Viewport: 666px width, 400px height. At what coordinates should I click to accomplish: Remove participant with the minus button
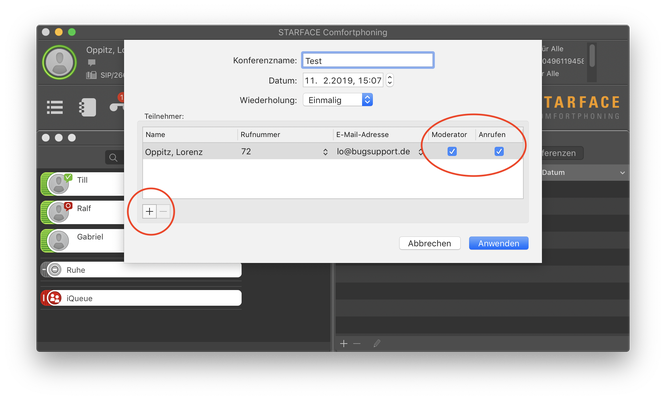[x=164, y=211]
